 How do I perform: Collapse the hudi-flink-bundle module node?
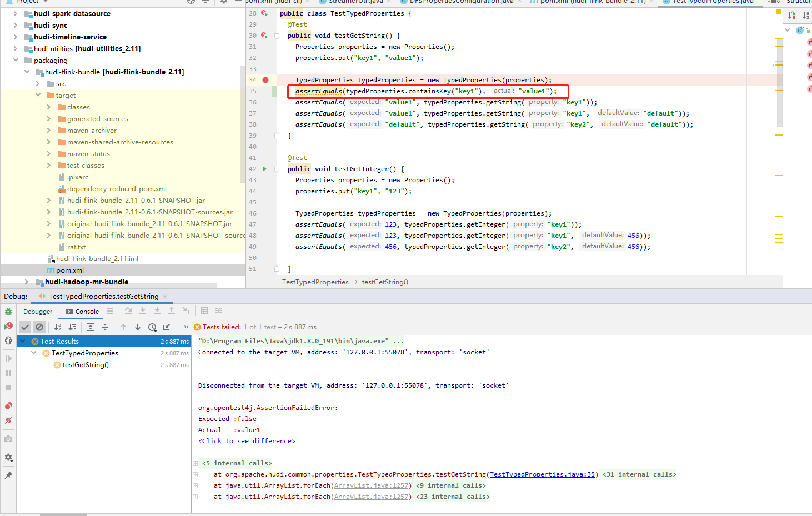click(x=27, y=72)
